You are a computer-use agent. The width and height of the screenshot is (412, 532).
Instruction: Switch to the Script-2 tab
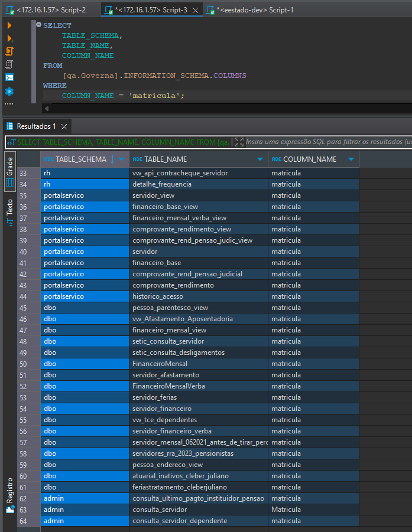(x=46, y=10)
